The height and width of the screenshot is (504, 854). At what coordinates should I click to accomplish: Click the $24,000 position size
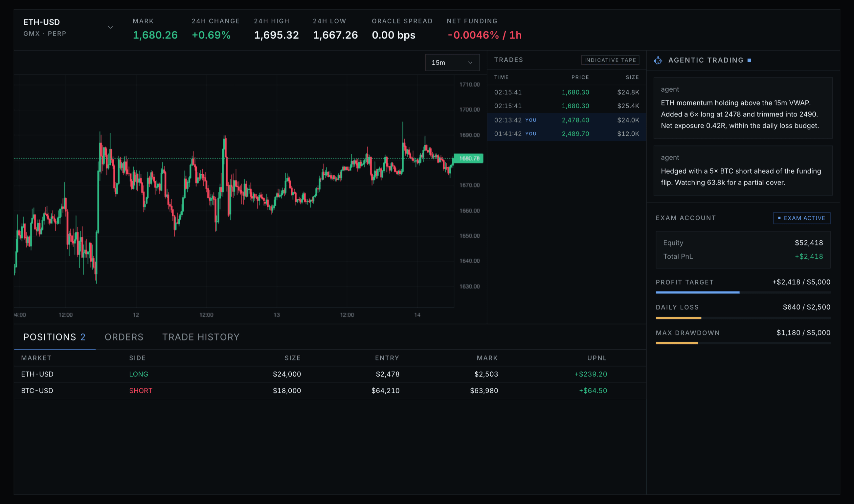pyautogui.click(x=287, y=374)
